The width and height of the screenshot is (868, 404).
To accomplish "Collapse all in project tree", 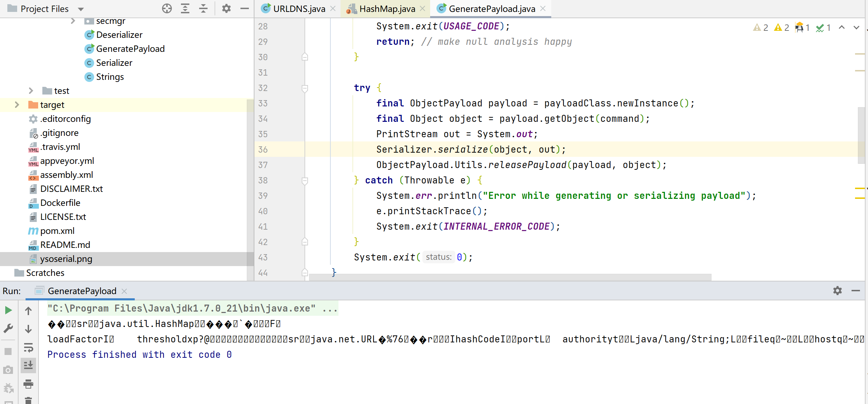I will (x=203, y=8).
